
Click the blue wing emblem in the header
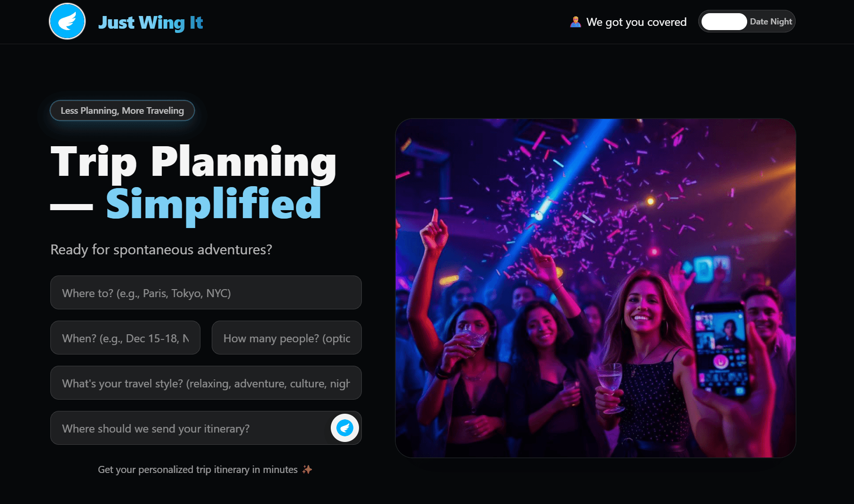pos(67,21)
